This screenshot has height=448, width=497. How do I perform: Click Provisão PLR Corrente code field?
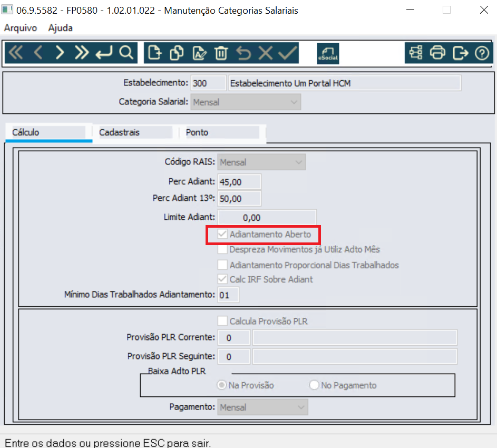[x=234, y=338]
